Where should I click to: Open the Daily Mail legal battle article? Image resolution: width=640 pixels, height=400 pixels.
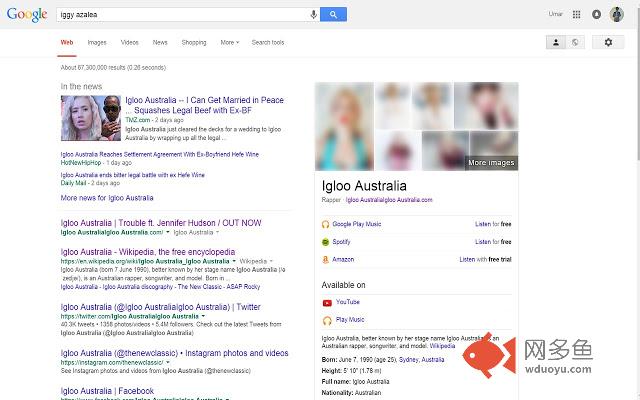coord(133,175)
